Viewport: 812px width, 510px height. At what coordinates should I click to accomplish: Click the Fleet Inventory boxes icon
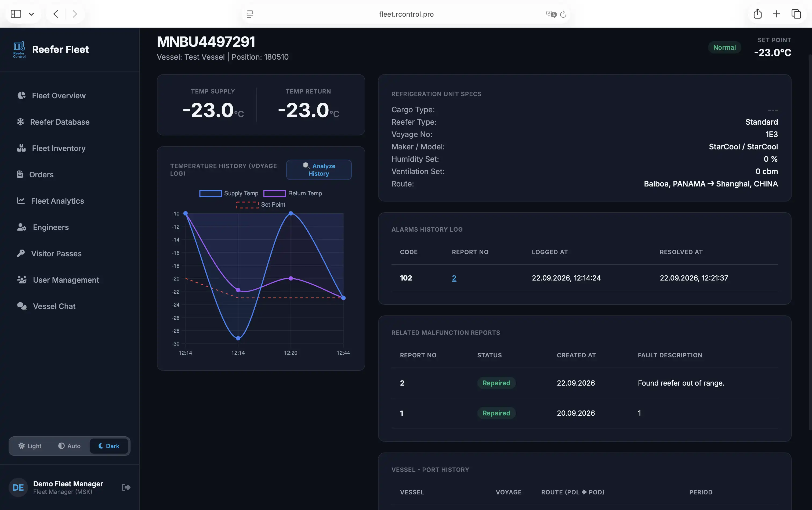[x=21, y=148]
